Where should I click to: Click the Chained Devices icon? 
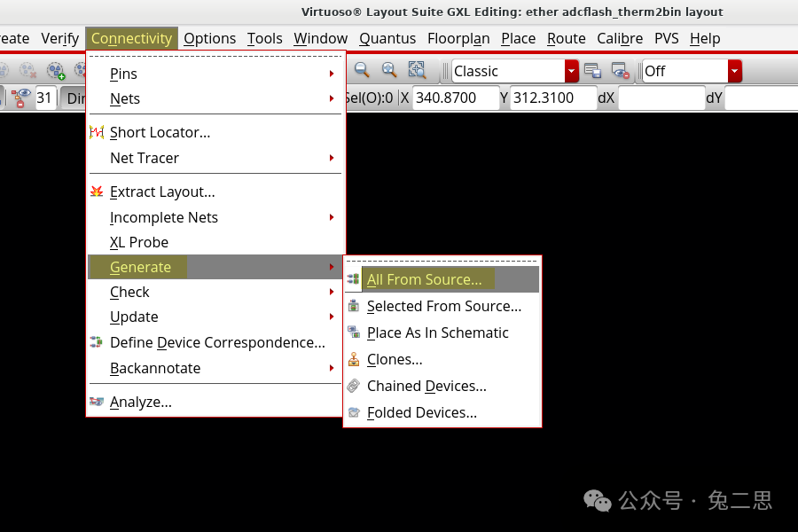(x=353, y=386)
